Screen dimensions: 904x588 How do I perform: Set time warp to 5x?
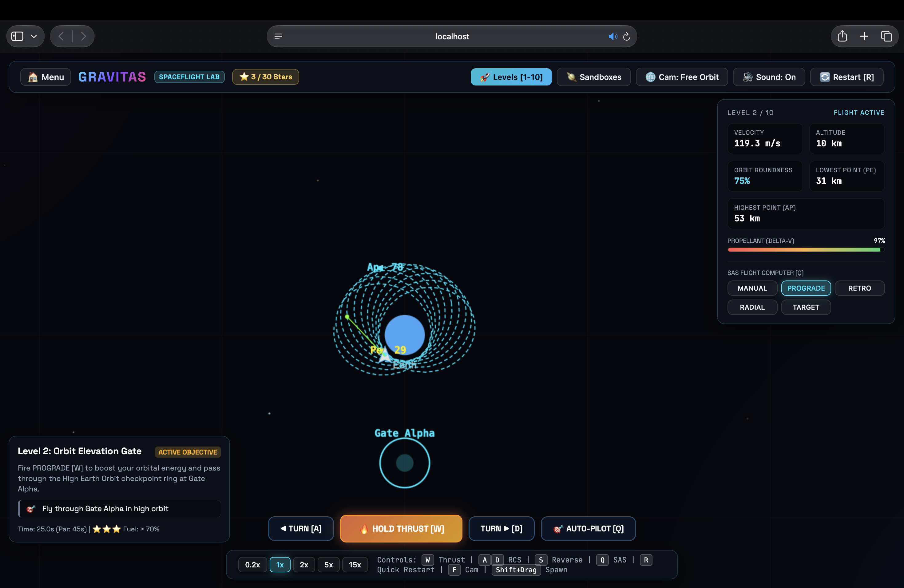pos(329,565)
